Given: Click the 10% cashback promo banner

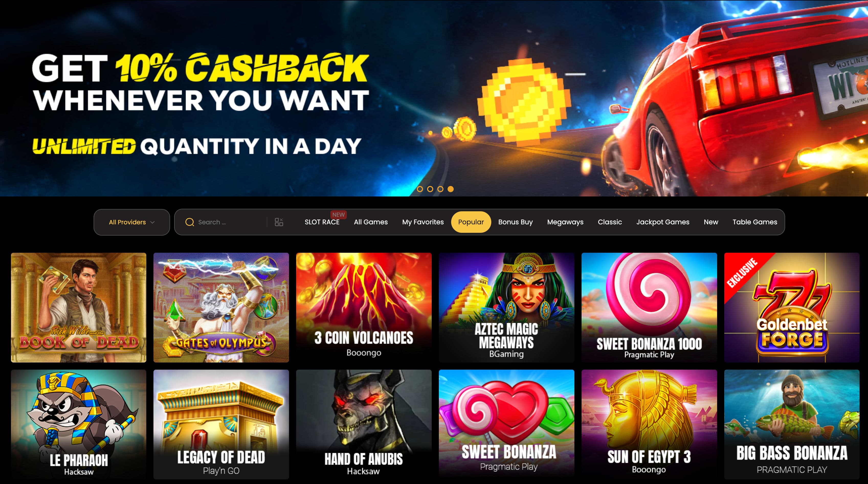Looking at the screenshot, I should click(434, 98).
